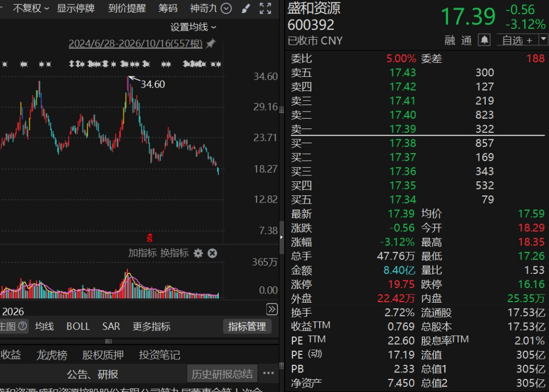
Task: Add stock via 自选 + button
Action: (x=517, y=40)
